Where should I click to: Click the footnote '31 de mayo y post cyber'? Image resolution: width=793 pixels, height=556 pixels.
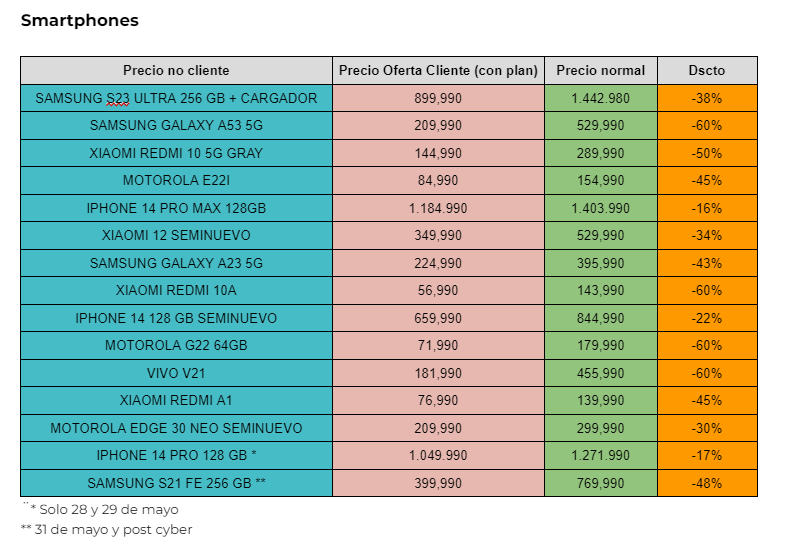point(113,530)
